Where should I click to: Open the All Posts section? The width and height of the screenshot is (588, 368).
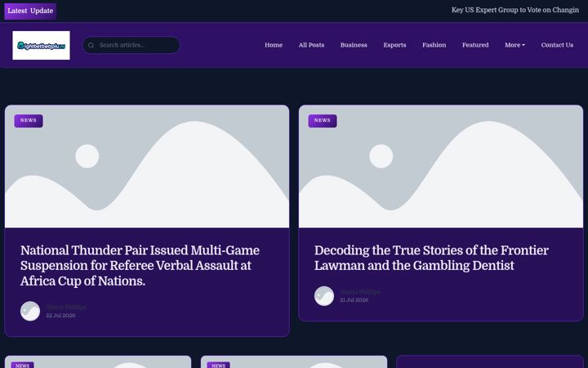(311, 45)
